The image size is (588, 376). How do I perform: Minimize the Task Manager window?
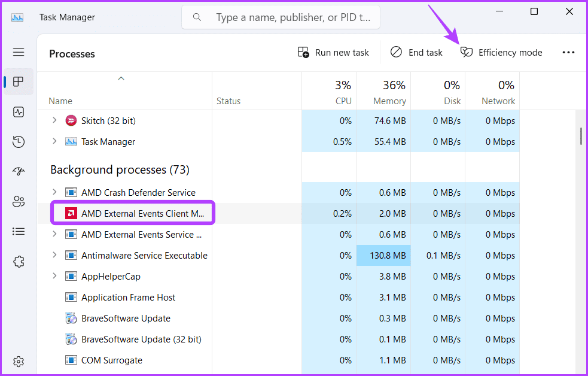point(499,11)
